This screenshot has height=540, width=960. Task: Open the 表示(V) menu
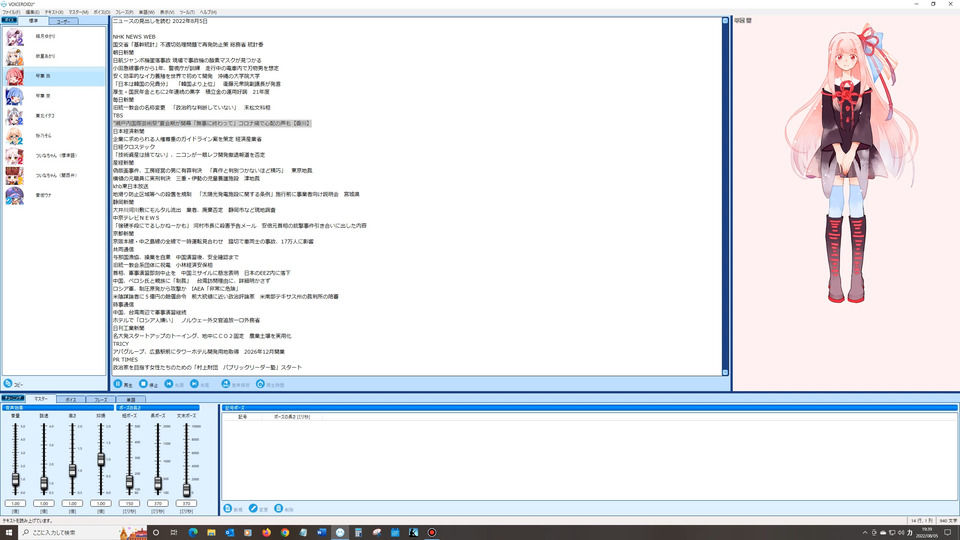167,12
